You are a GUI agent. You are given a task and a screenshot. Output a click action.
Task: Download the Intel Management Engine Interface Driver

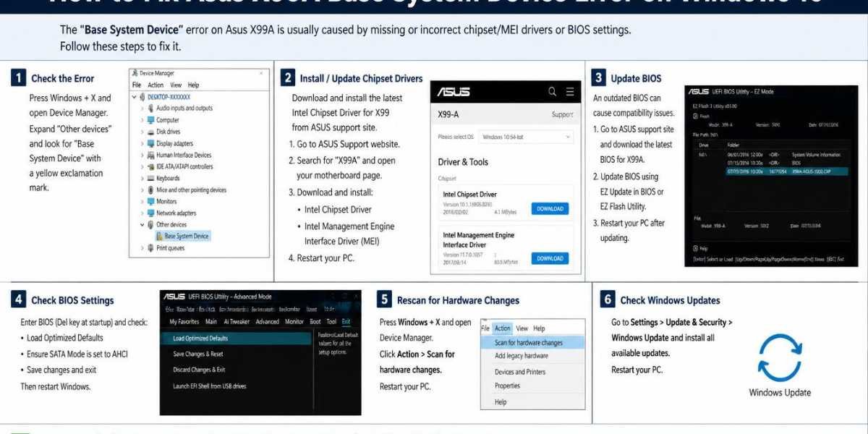coord(550,258)
